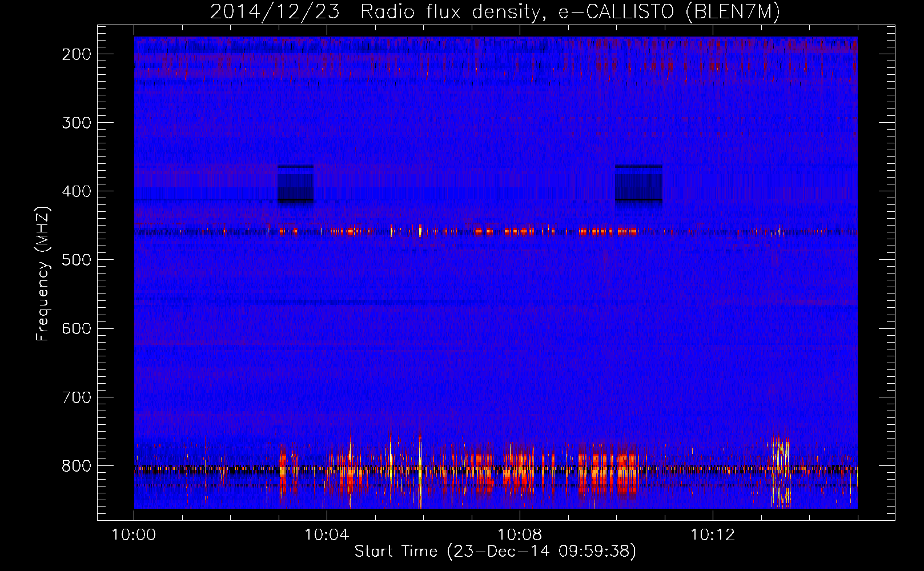Click the plot title '2014/12/23 Radio flux density, e-CALLISTO (BLEN7M)'
This screenshot has height=571, width=924.
495,11
